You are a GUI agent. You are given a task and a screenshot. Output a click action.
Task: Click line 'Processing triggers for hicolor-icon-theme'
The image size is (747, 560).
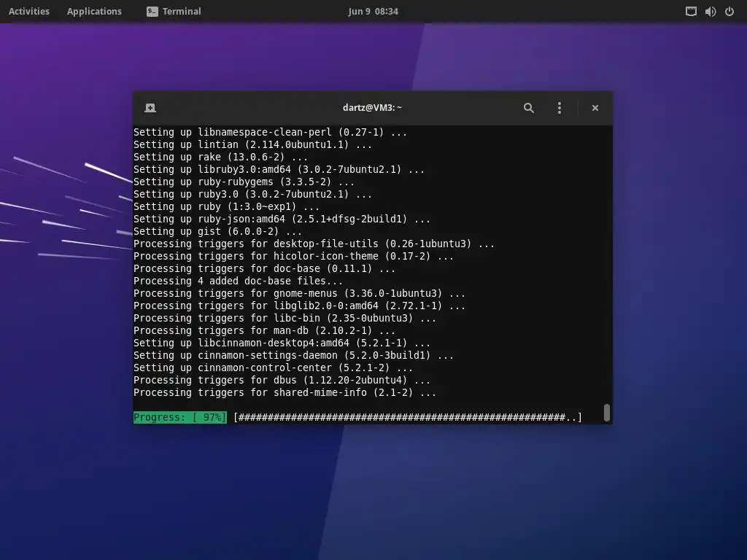pos(293,256)
